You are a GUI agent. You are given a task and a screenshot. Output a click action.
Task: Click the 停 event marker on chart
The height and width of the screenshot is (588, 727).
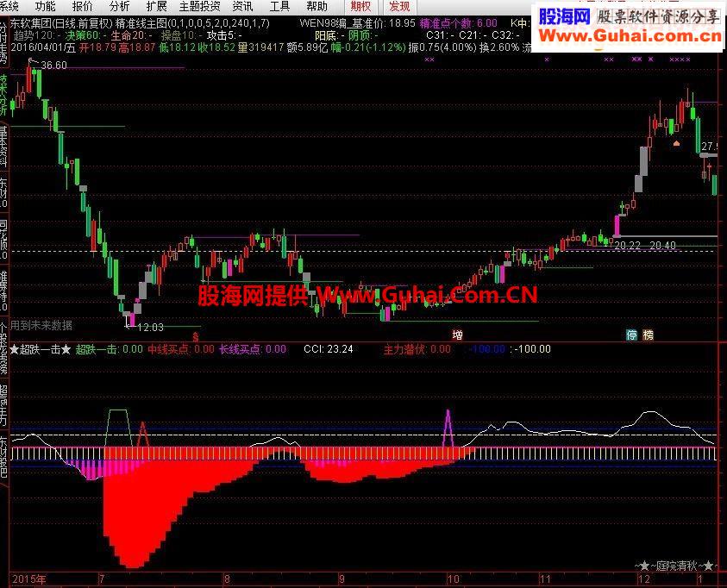point(631,335)
